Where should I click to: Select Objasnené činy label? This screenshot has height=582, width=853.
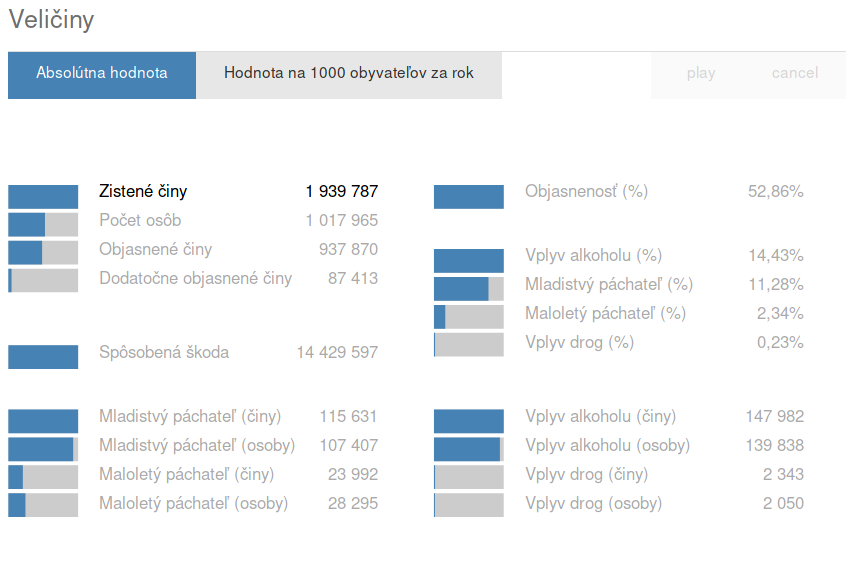pos(155,249)
